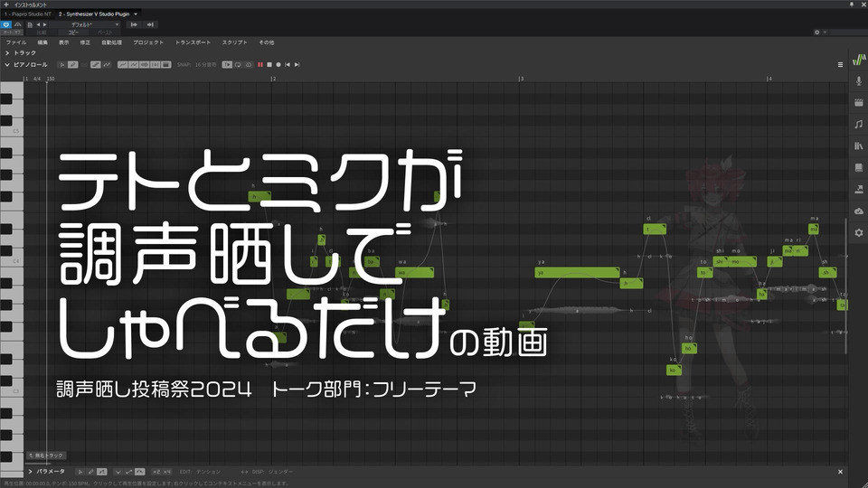The height and width of the screenshot is (488, 868).
Task: Open the 自動処理 menu
Action: click(112, 42)
